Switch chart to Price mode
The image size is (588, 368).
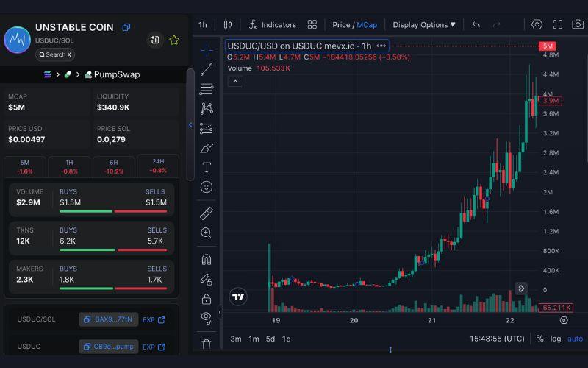pyautogui.click(x=341, y=25)
